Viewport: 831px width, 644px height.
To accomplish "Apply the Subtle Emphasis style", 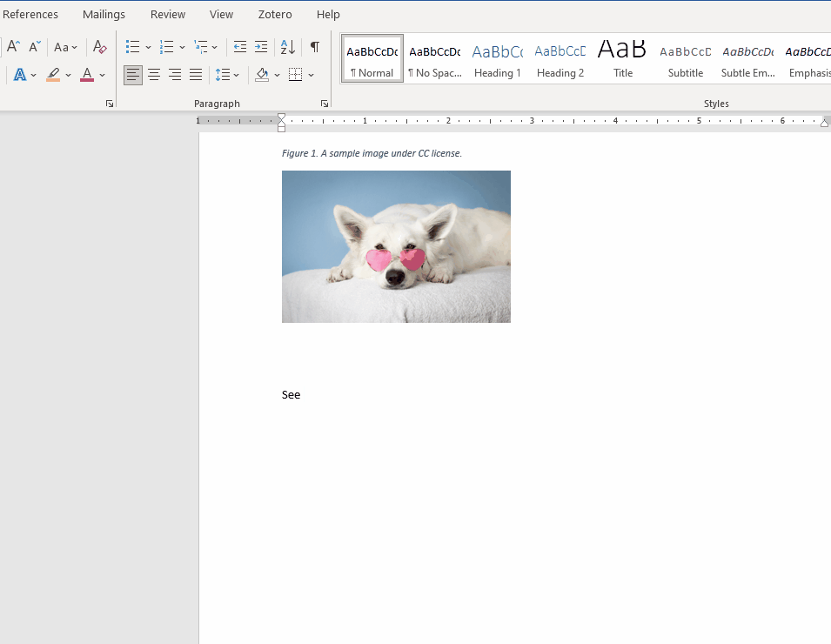I will (747, 59).
